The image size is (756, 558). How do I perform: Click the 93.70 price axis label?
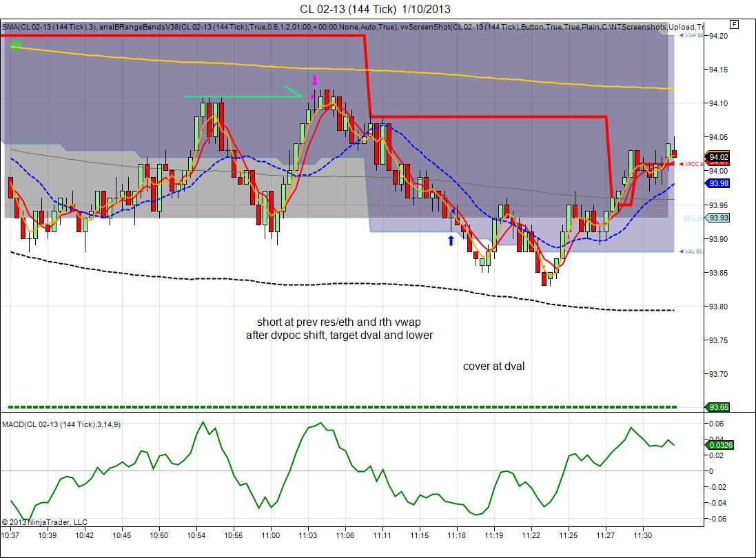718,374
